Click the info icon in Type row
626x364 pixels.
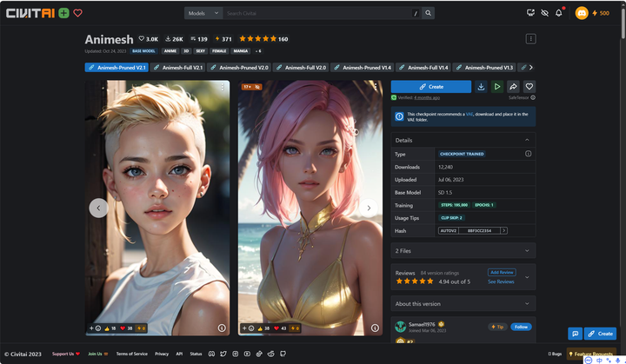click(529, 154)
